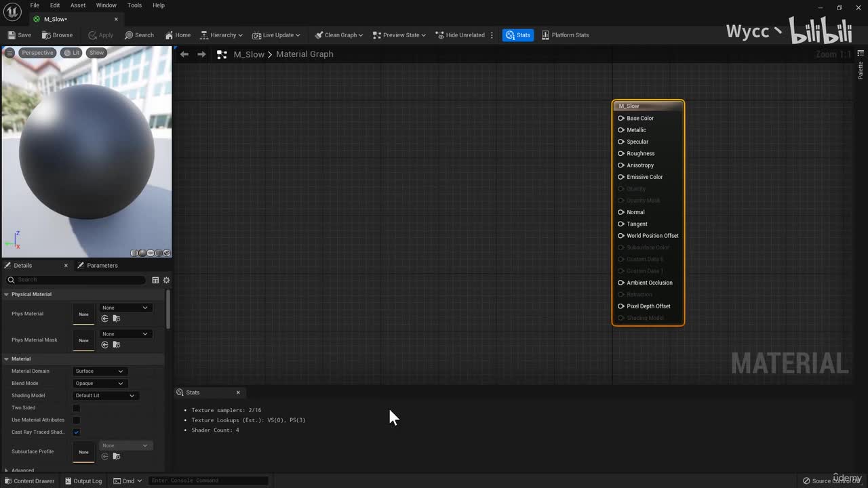Screen dimensions: 868x488
Task: Open the Lit view mode menu
Action: point(72,53)
